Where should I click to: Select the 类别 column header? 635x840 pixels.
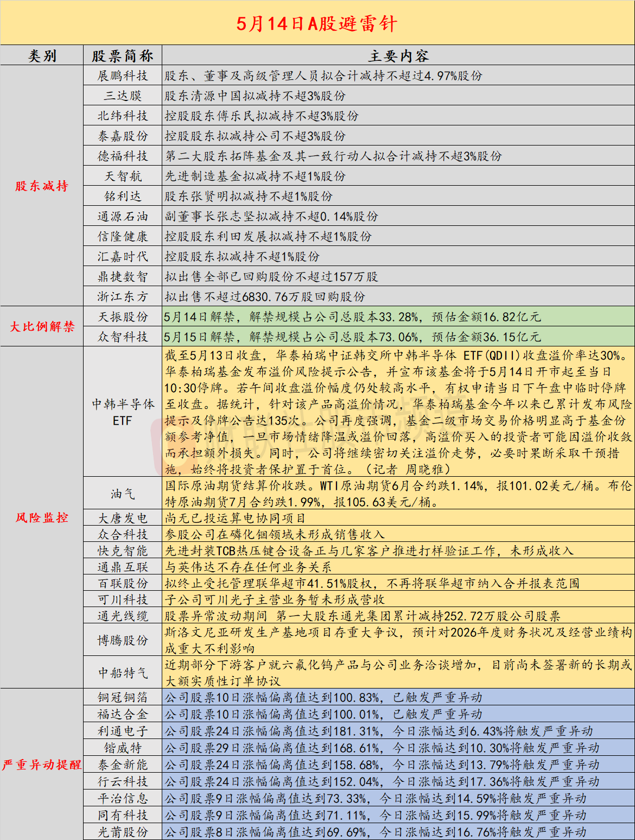coord(42,56)
